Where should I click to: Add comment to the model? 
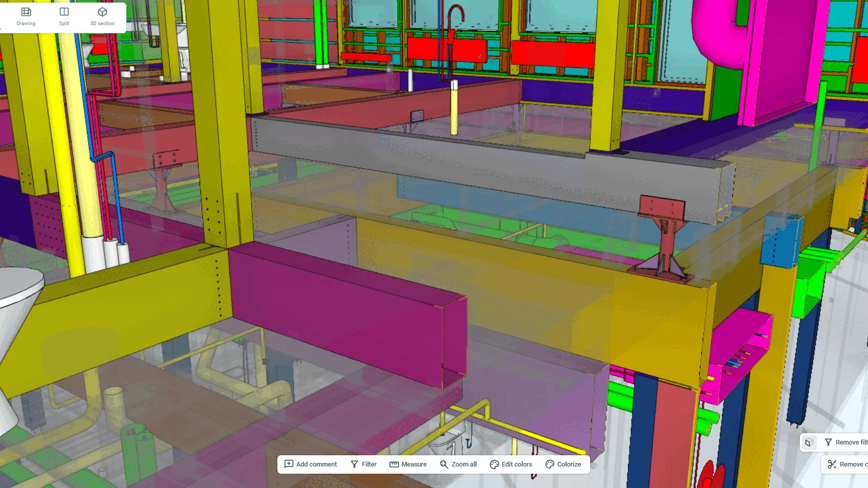click(x=311, y=464)
